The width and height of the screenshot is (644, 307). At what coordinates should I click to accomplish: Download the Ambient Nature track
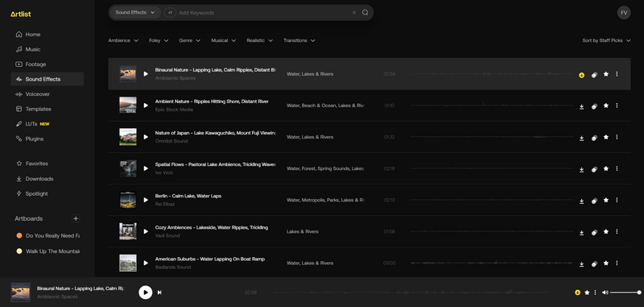point(581,106)
